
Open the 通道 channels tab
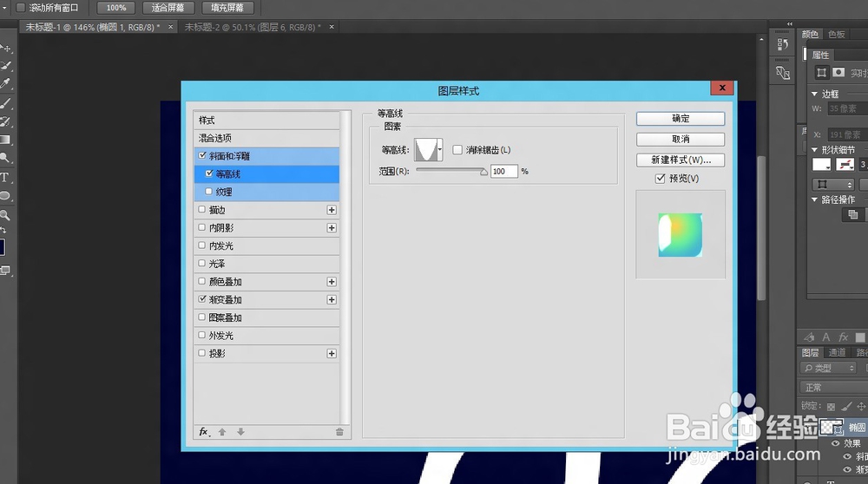tap(837, 352)
